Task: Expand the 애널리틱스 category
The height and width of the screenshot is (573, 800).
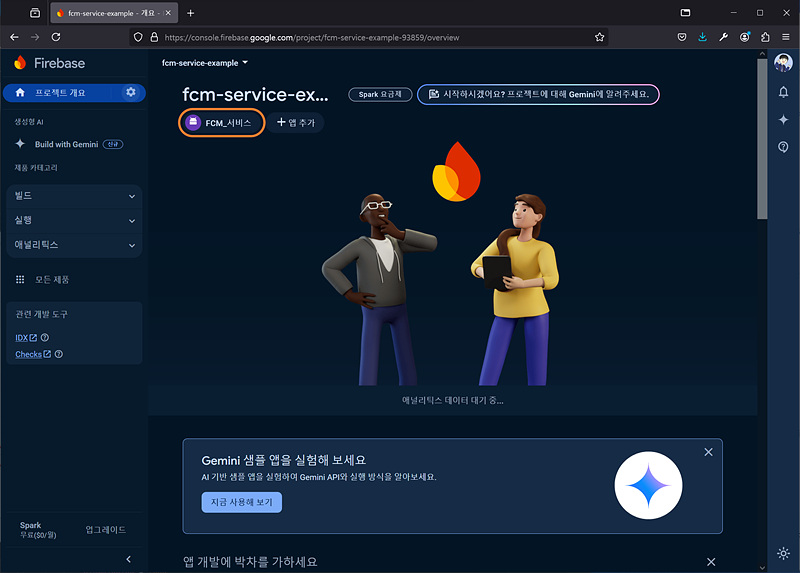Action: pyautogui.click(x=74, y=245)
